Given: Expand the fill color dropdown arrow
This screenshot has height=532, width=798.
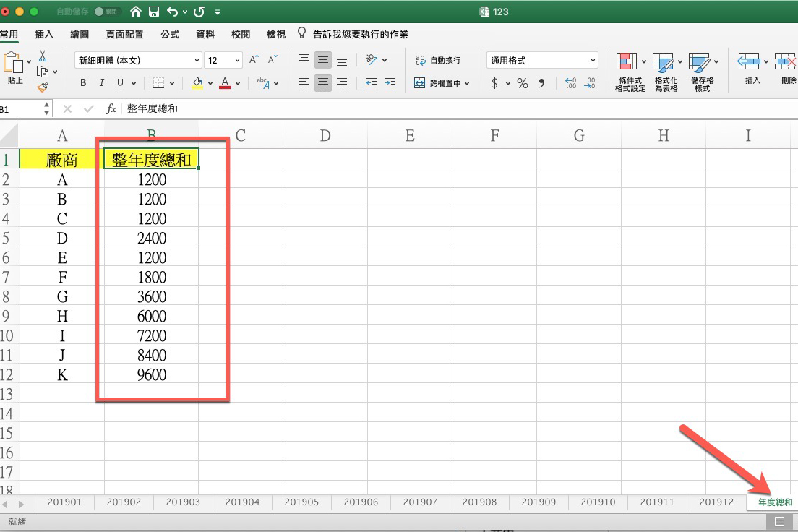Looking at the screenshot, I should (x=210, y=83).
